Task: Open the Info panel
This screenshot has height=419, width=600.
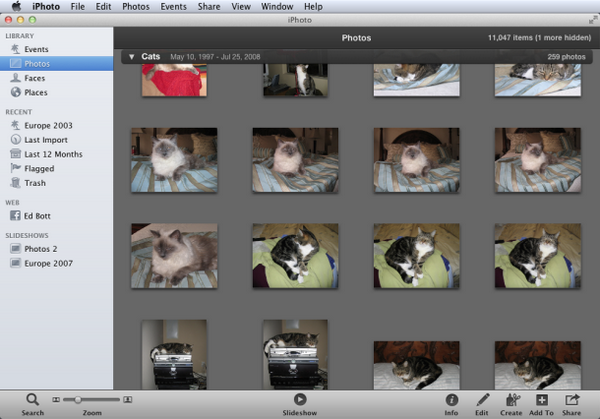Action: click(451, 401)
